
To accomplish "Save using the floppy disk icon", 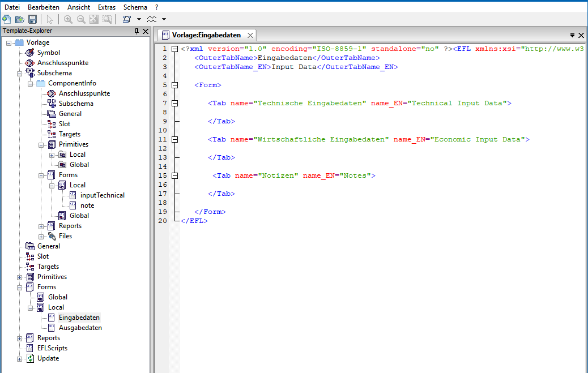I will click(x=33, y=19).
